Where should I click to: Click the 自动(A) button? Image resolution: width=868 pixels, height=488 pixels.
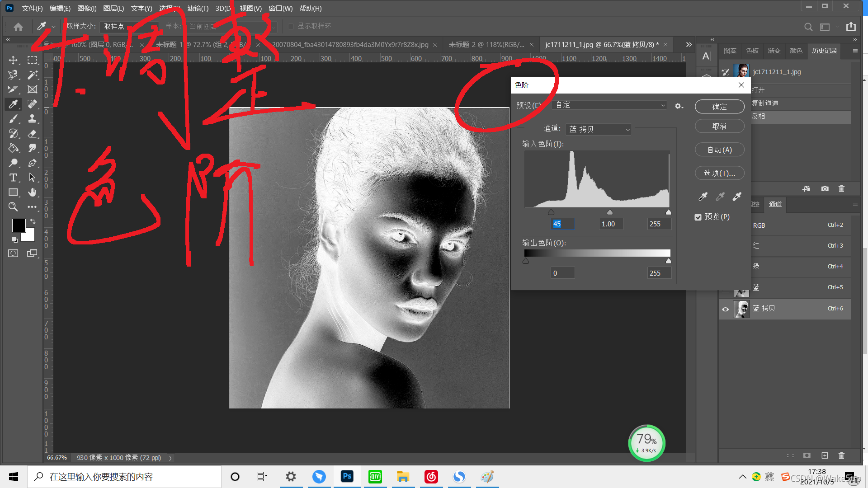pyautogui.click(x=719, y=150)
